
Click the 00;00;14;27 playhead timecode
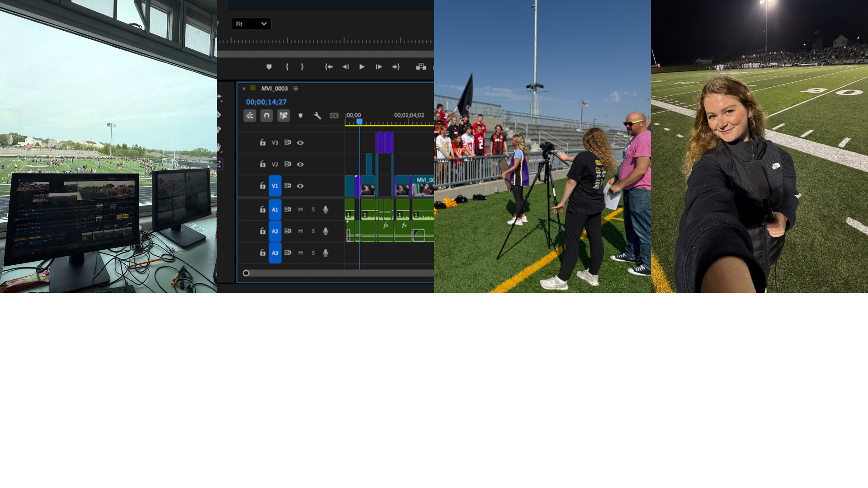[266, 102]
